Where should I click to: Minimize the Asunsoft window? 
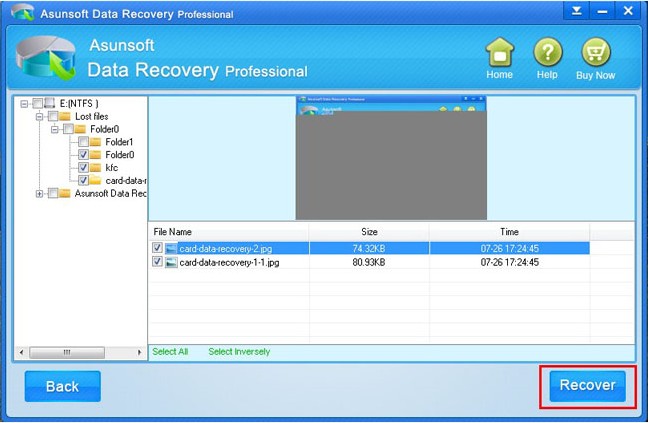pos(602,10)
